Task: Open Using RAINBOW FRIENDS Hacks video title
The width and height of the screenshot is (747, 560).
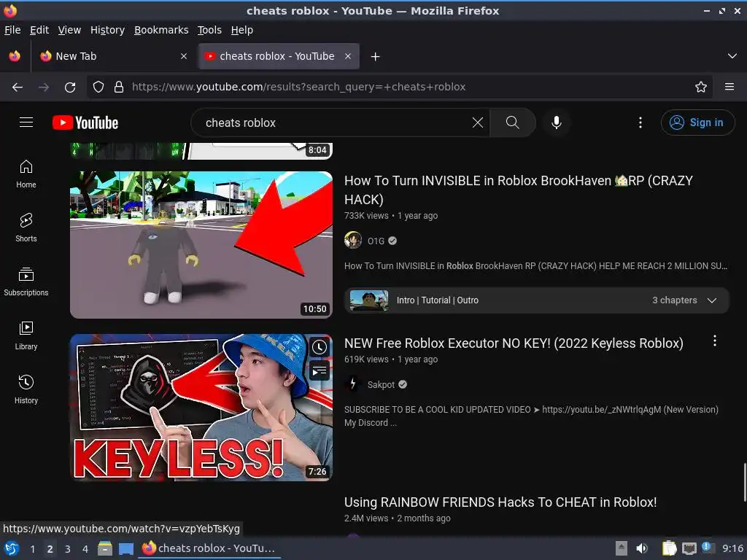Action: tap(500, 502)
